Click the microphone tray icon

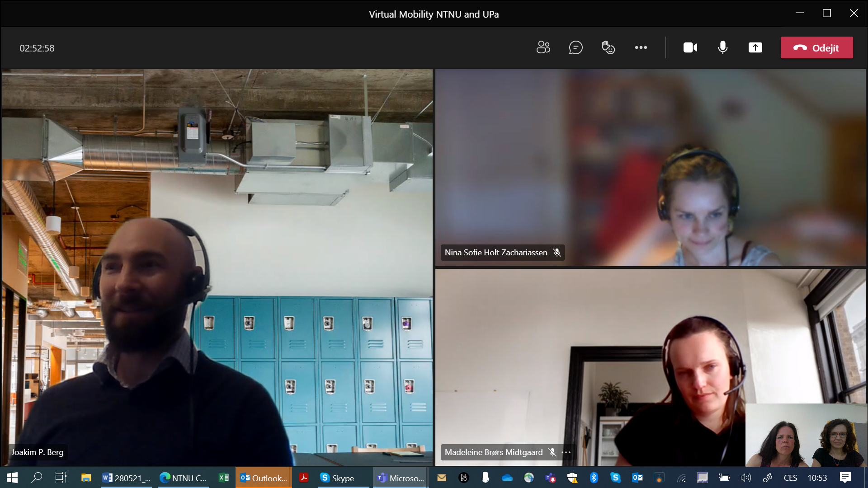[x=485, y=478]
